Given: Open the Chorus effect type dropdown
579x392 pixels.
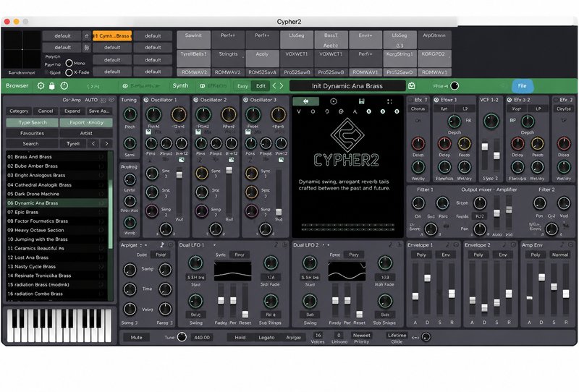Looking at the screenshot, I should point(418,109).
